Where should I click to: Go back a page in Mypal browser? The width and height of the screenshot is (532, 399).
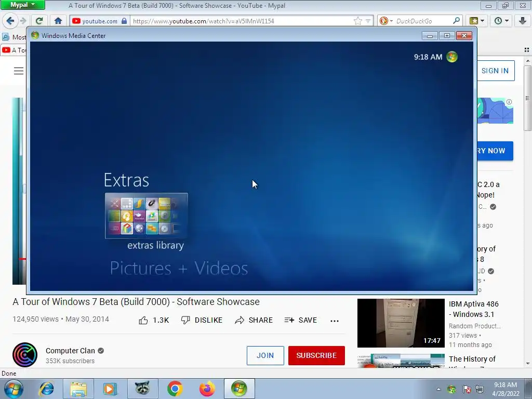pos(10,21)
